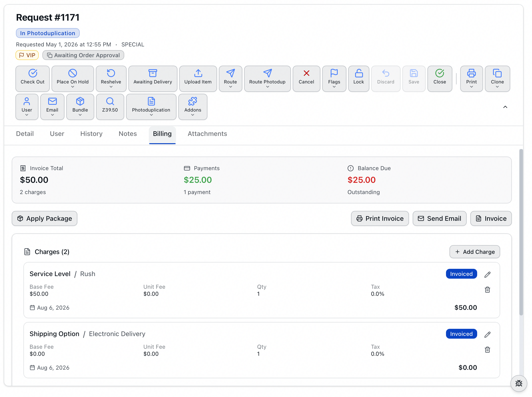
Task: Click the Invoiced badge on Service Level
Action: point(461,274)
